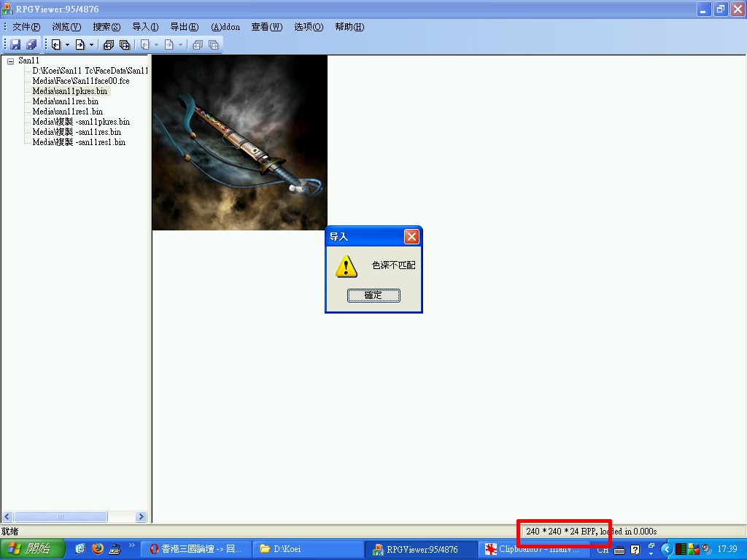This screenshot has width=747, height=560.
Task: Select the San11 root tree item
Action: 28,61
